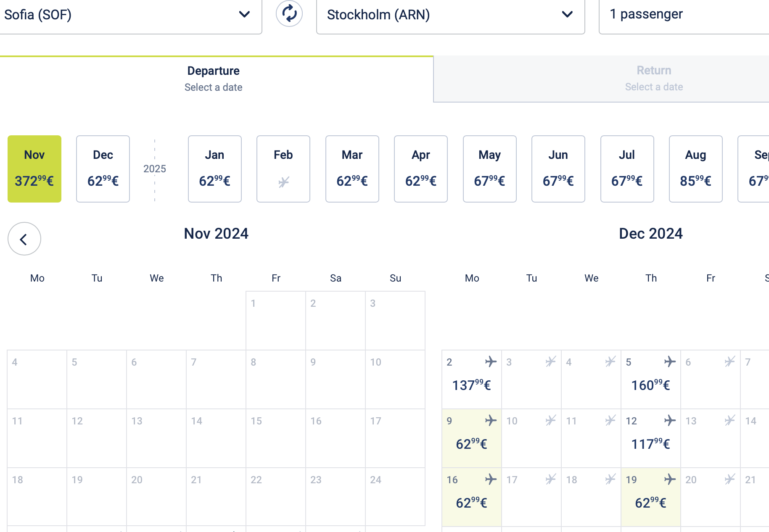The image size is (769, 532).
Task: Select the highlighted Nov month tile
Action: click(34, 169)
